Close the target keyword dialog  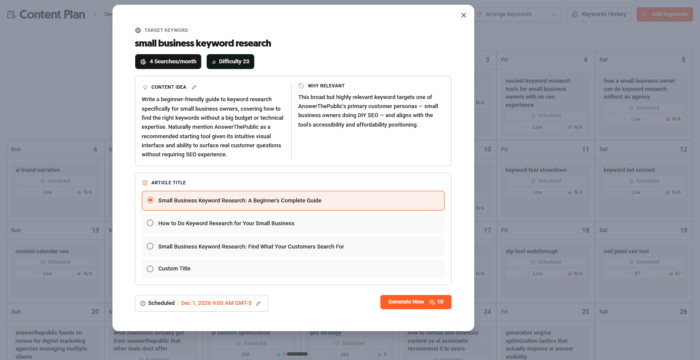[463, 15]
